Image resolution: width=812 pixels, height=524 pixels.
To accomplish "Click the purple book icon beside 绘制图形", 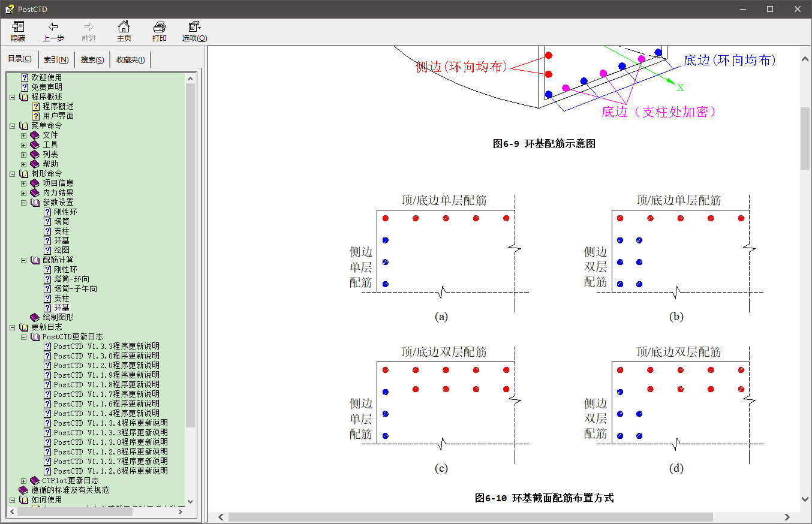I will tap(35, 317).
